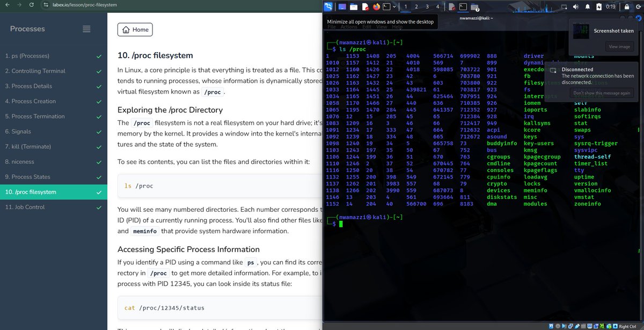Select the active terminal window button in the panel
This screenshot has height=330, width=644.
pyautogui.click(x=463, y=6)
